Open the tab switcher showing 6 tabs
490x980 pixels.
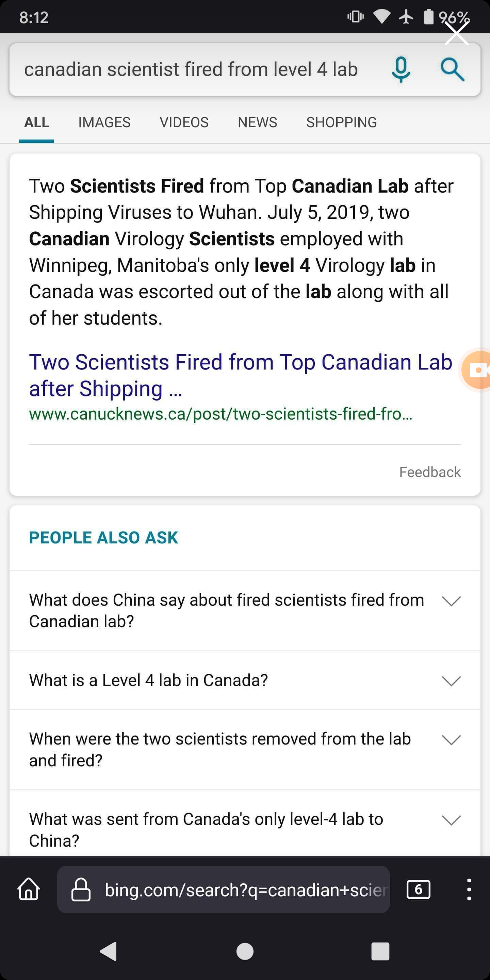418,889
